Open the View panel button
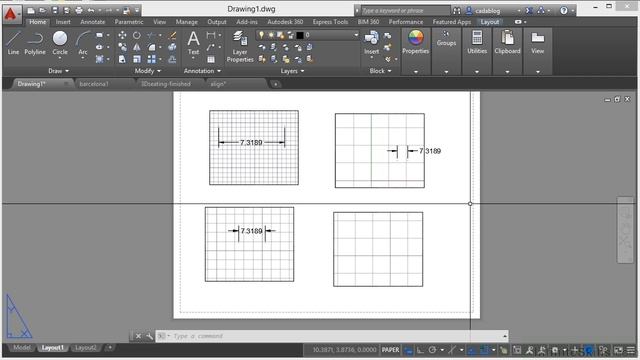The height and width of the screenshot is (360, 640). (x=538, y=43)
